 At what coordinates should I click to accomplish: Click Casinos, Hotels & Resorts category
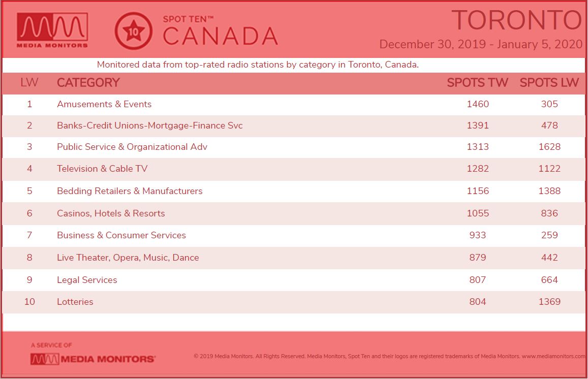(x=111, y=213)
